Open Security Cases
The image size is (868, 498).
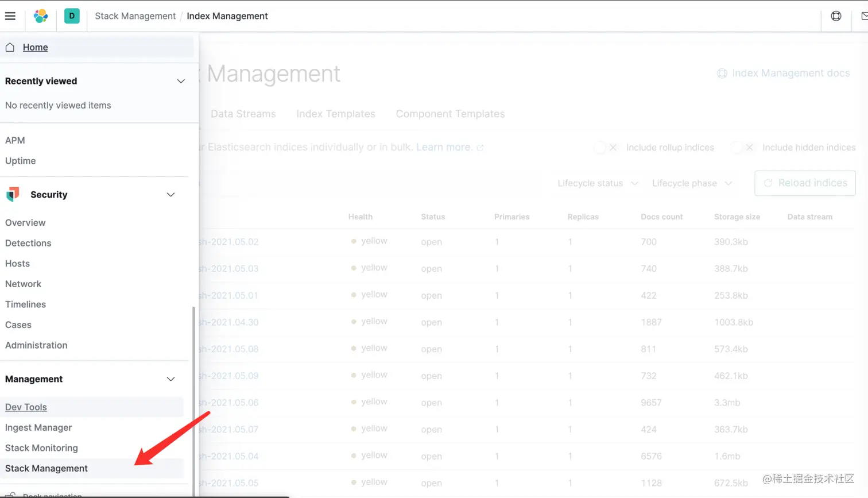tap(18, 325)
